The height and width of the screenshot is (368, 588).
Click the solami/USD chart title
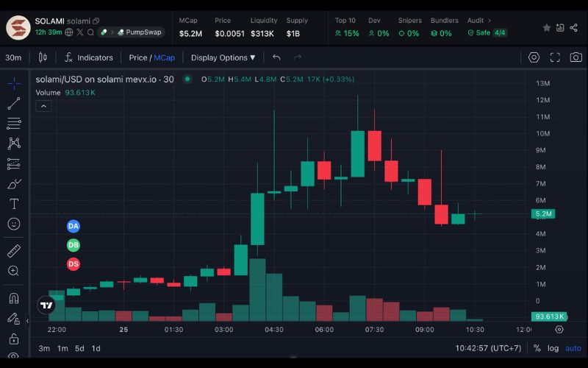pos(104,79)
